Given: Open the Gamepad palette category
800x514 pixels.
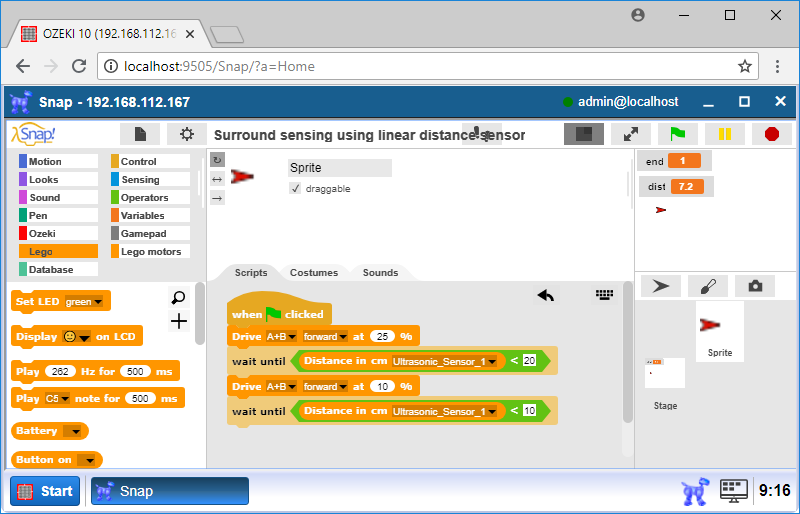Looking at the screenshot, I should tap(151, 233).
